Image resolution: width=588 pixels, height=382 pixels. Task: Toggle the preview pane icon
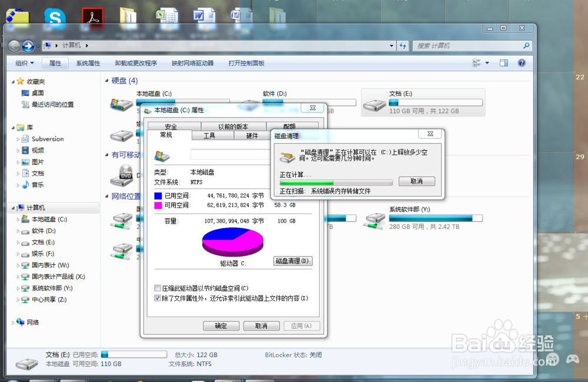pyautogui.click(x=504, y=63)
